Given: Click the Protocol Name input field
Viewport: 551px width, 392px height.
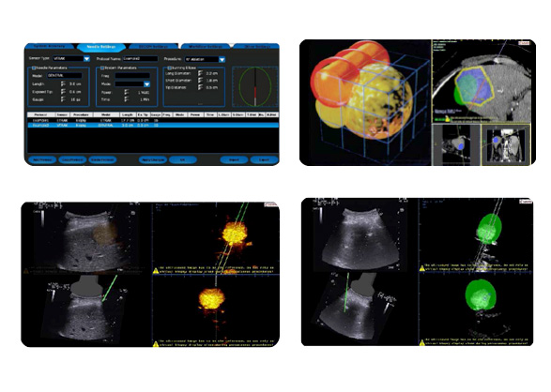Looking at the screenshot, I should click(141, 58).
